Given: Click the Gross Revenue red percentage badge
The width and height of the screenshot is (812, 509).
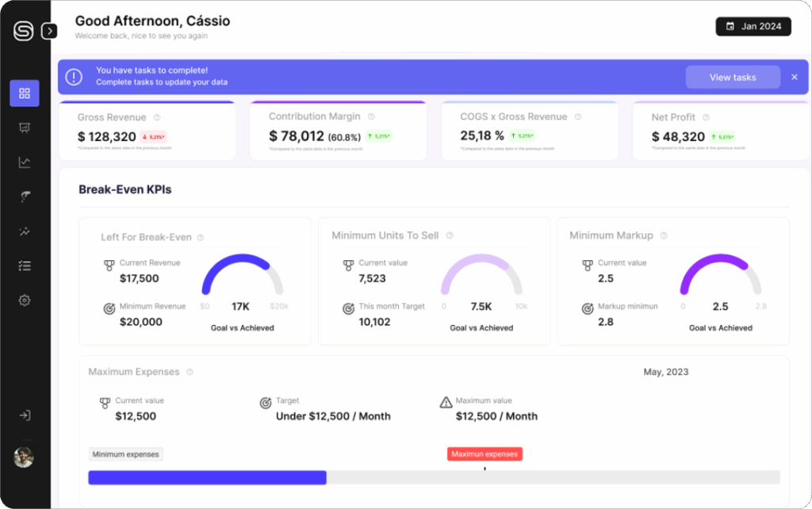Looking at the screenshot, I should coord(153,137).
